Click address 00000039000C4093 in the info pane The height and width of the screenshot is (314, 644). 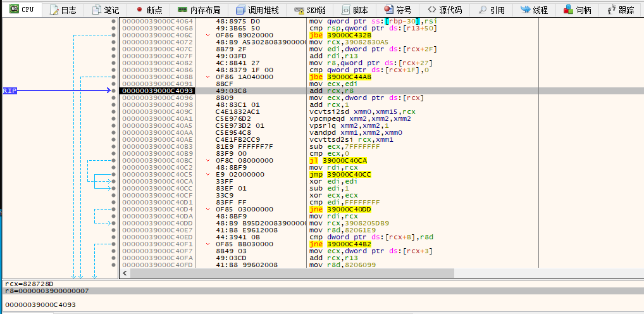40,305
